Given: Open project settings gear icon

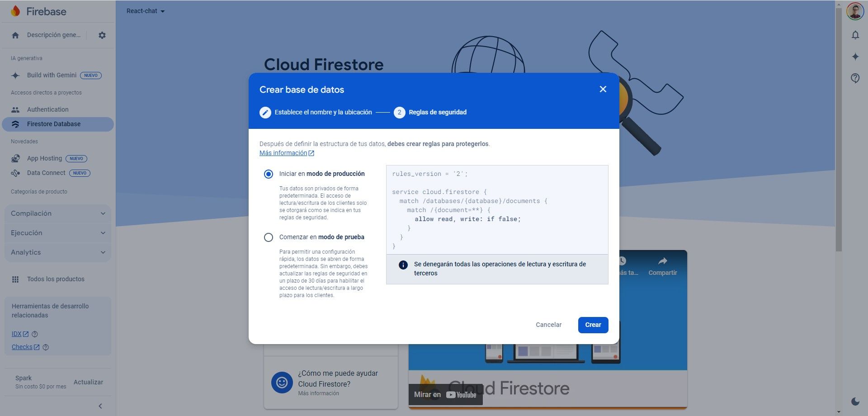Looking at the screenshot, I should click(102, 35).
